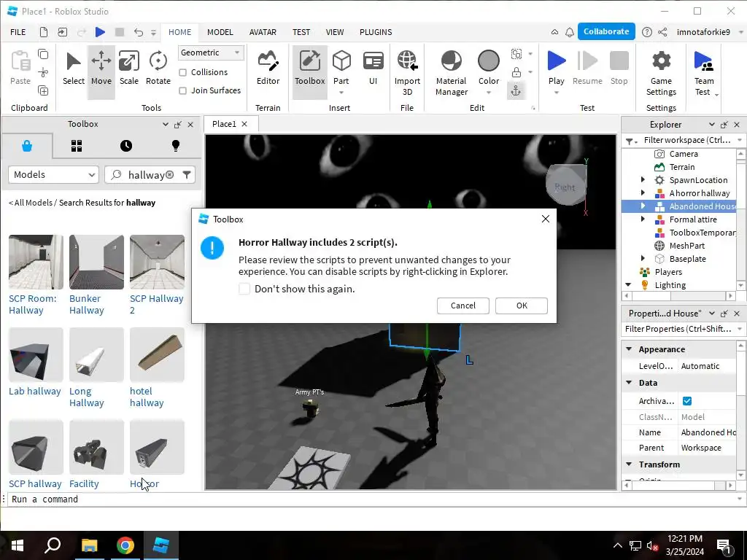This screenshot has width=747, height=560.
Task: Toggle the Anchor tool
Action: (x=516, y=90)
